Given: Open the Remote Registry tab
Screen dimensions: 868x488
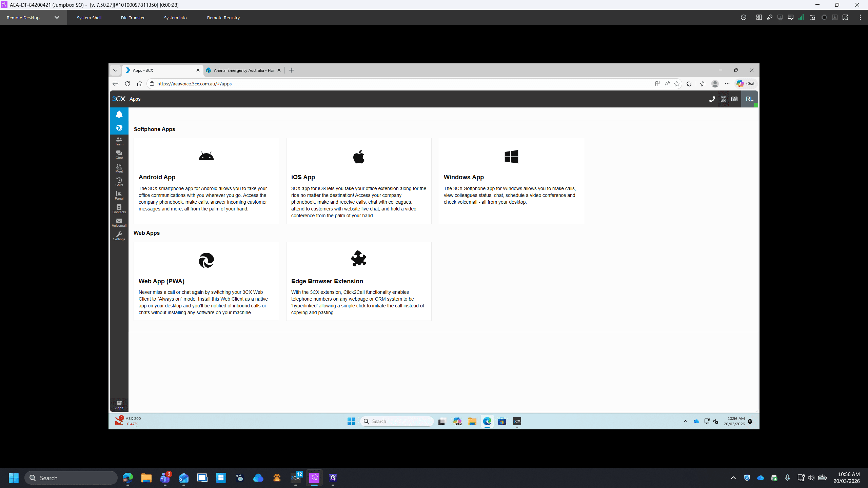Looking at the screenshot, I should point(223,18).
